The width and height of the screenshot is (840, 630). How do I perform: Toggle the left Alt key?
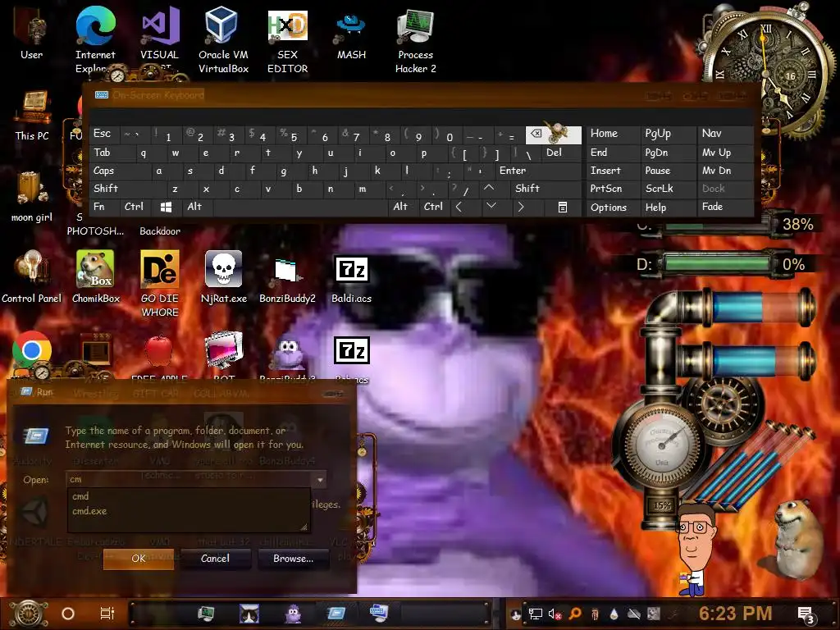(198, 207)
